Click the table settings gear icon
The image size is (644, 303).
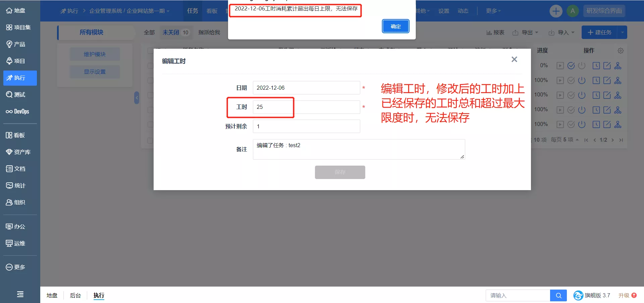coord(621,51)
